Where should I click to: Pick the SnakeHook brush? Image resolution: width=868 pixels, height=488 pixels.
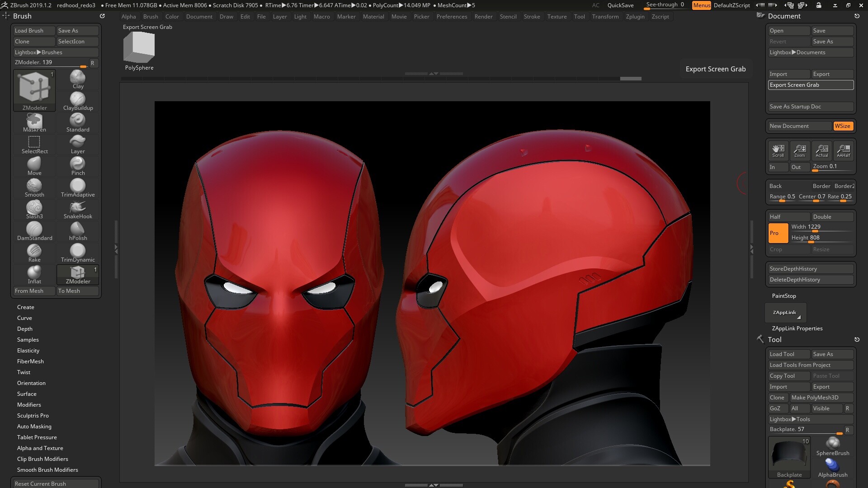coord(78,210)
